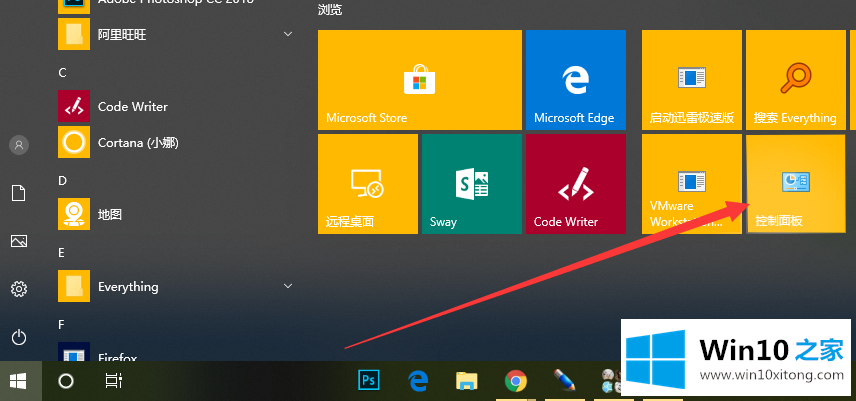Screen dimensions: 856x401
Task: Launch the 远程桌面 tile
Action: point(367,184)
